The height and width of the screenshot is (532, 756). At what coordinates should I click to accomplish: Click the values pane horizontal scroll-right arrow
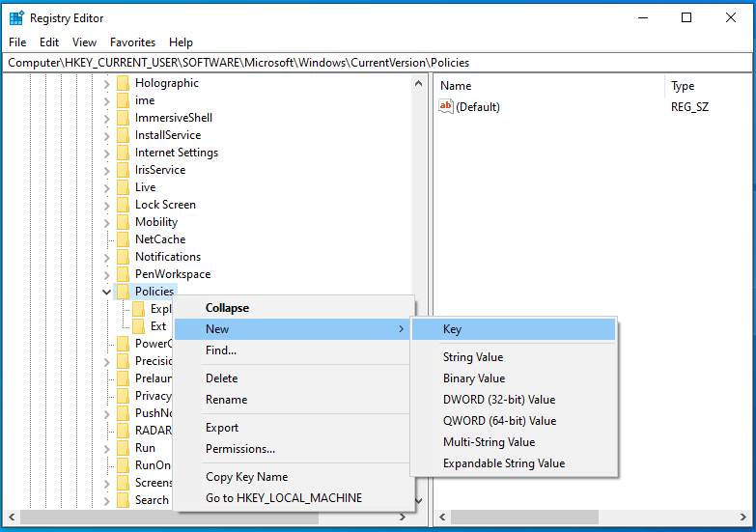[743, 517]
